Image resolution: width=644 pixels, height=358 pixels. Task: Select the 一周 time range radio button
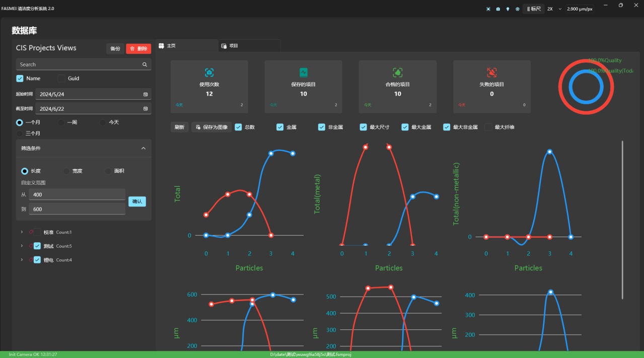click(61, 122)
